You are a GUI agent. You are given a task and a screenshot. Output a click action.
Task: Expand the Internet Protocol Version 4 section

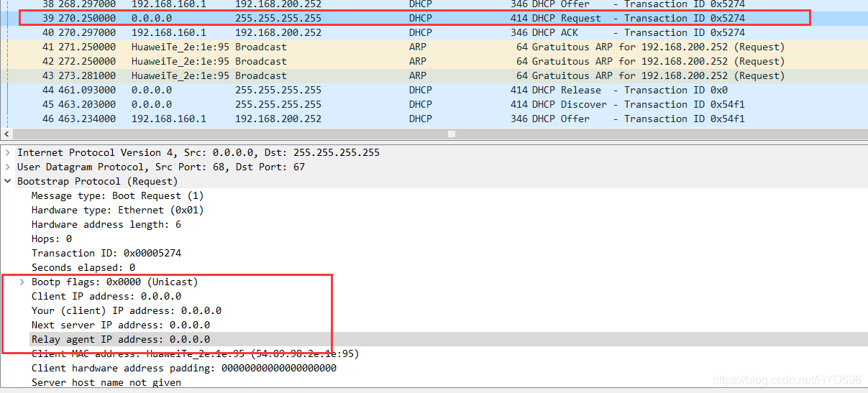(x=7, y=152)
